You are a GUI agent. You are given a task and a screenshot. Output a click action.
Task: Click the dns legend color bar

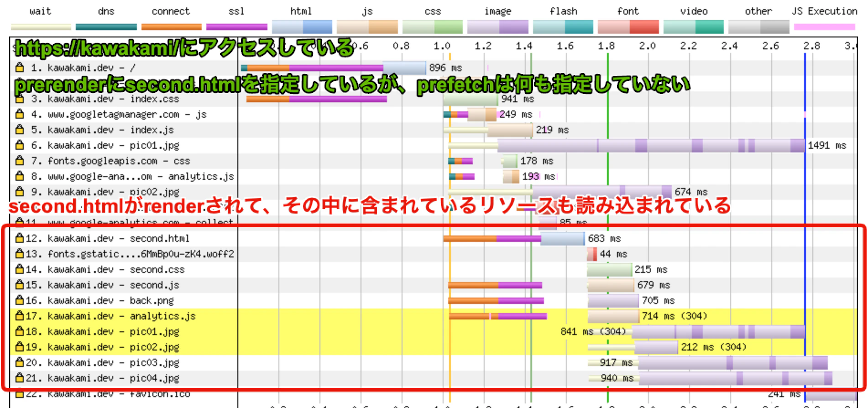[106, 27]
